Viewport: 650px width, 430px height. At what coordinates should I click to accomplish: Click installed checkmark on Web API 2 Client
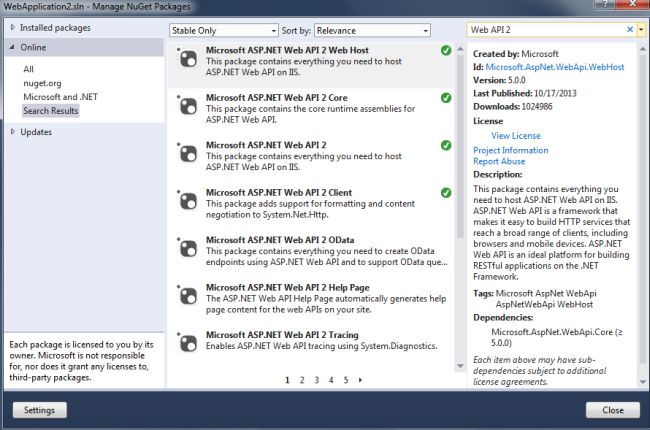[x=446, y=193]
